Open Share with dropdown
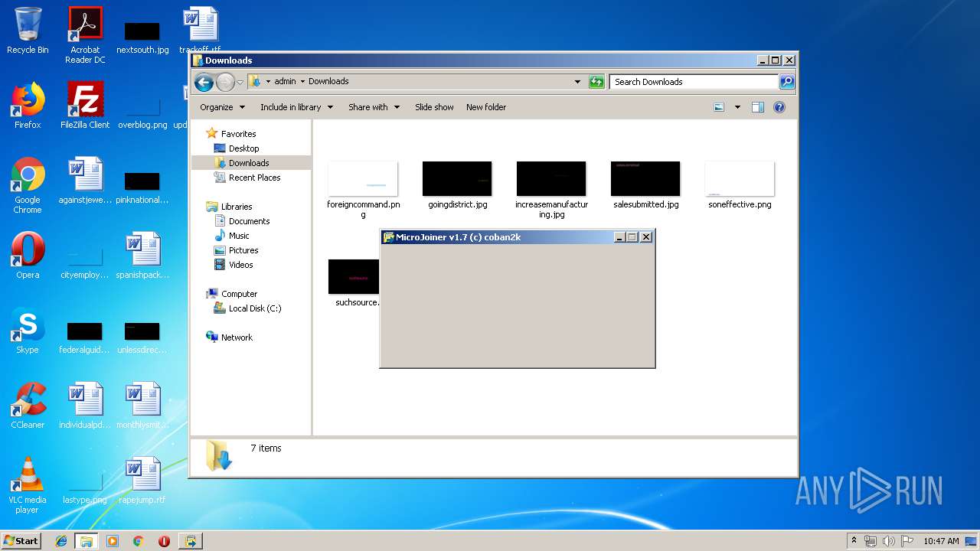 click(x=374, y=107)
